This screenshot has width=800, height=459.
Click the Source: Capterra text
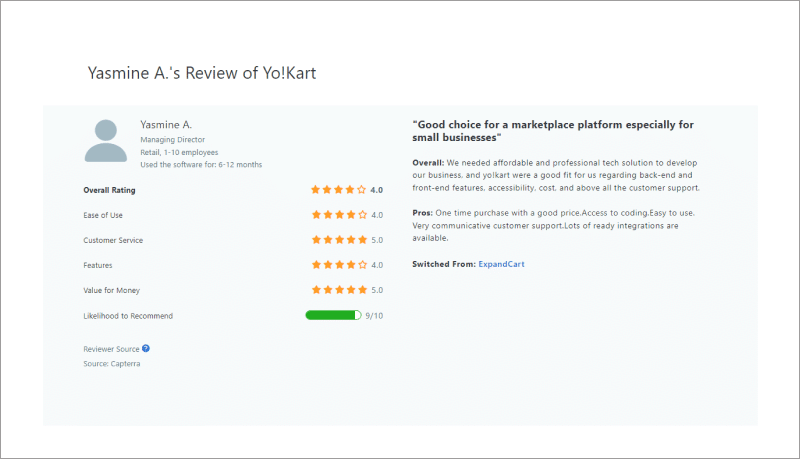coord(112,363)
